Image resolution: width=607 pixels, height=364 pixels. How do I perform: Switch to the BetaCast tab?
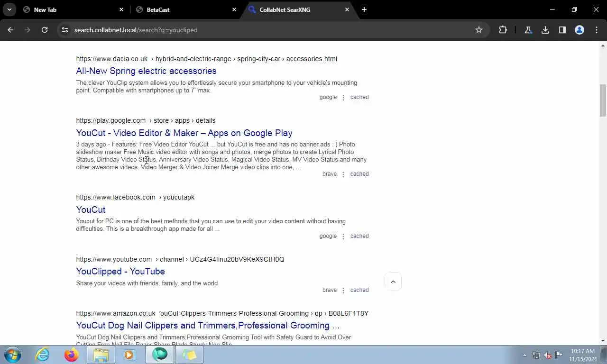point(186,9)
